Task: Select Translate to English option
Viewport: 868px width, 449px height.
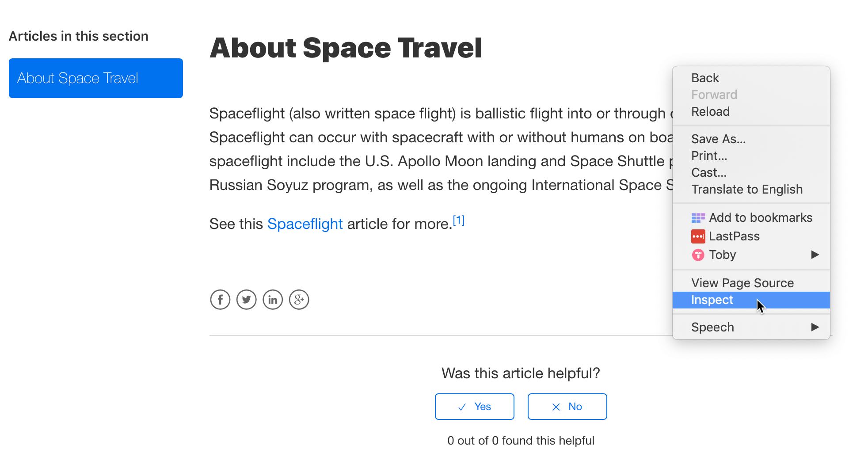Action: [x=747, y=190]
